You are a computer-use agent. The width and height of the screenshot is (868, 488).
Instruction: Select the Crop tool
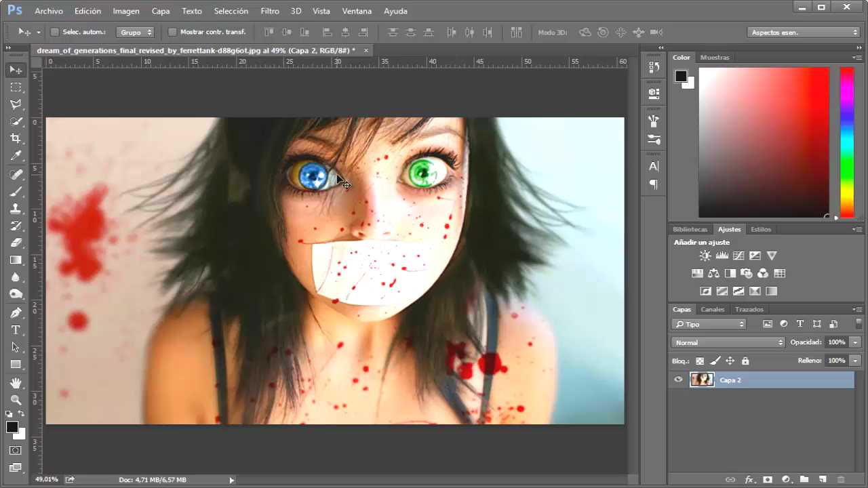(x=16, y=138)
